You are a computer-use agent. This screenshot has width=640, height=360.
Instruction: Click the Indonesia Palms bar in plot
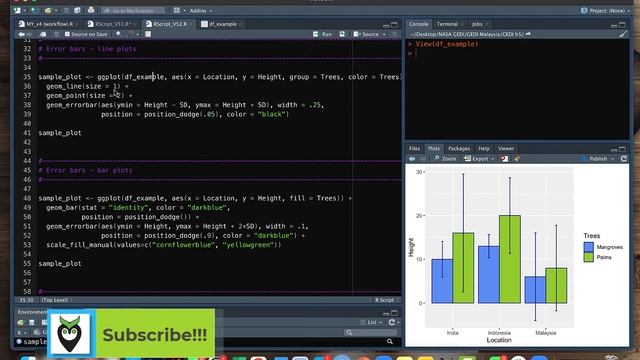[510, 259]
